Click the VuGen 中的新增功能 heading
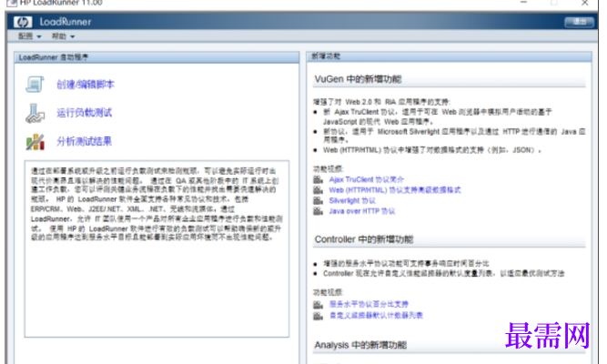The width and height of the screenshot is (607, 364). pyautogui.click(x=358, y=79)
